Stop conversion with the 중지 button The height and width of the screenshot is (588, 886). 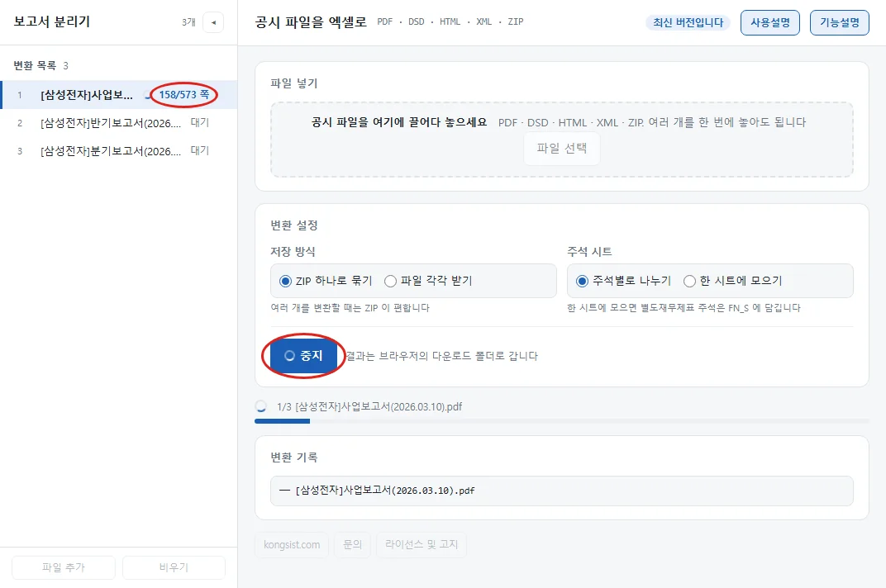tap(303, 356)
